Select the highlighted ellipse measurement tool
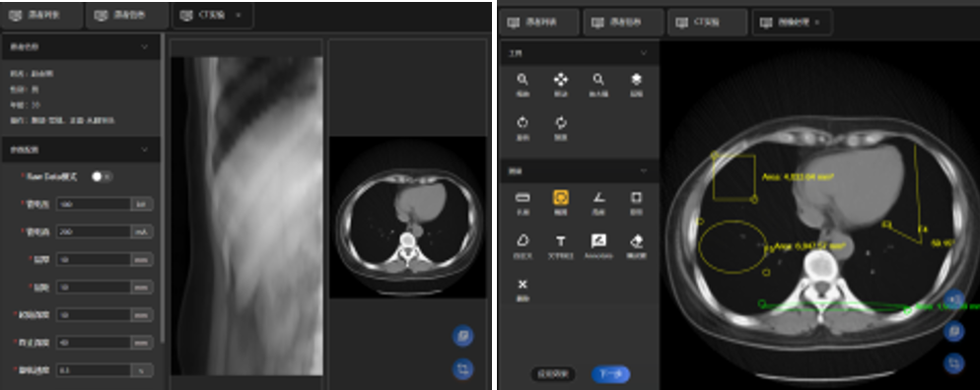This screenshot has width=980, height=390. 561,198
